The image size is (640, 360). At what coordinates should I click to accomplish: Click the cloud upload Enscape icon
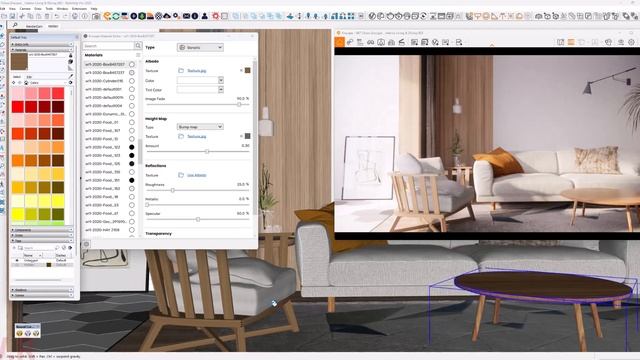pyautogui.click(x=167, y=16)
